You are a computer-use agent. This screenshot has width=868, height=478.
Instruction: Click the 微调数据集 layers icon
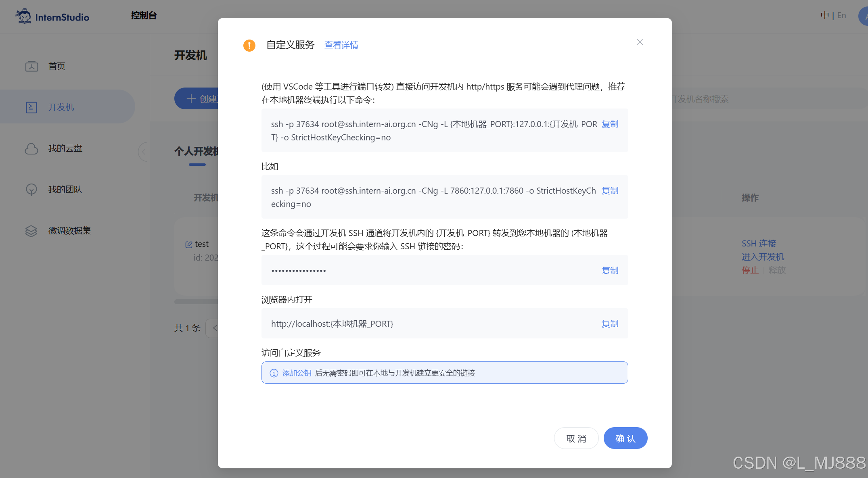31,231
